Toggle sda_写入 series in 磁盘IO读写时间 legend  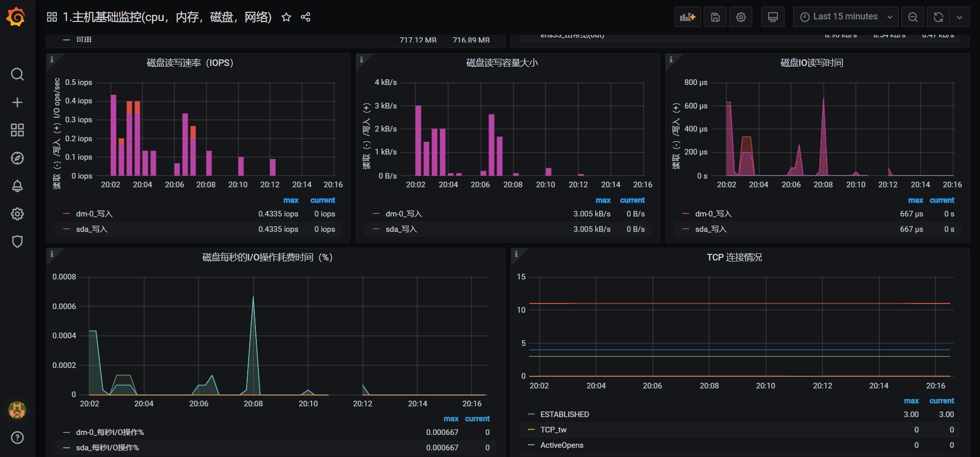click(711, 229)
